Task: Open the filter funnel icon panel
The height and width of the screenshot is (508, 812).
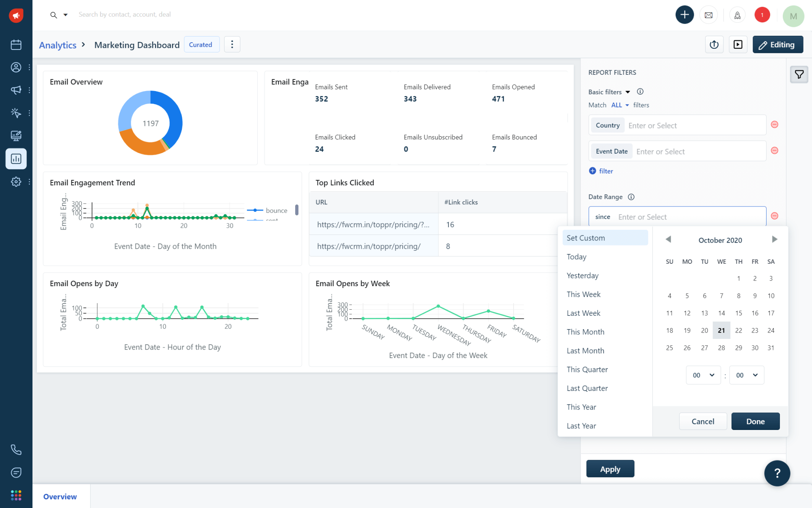Action: point(799,75)
